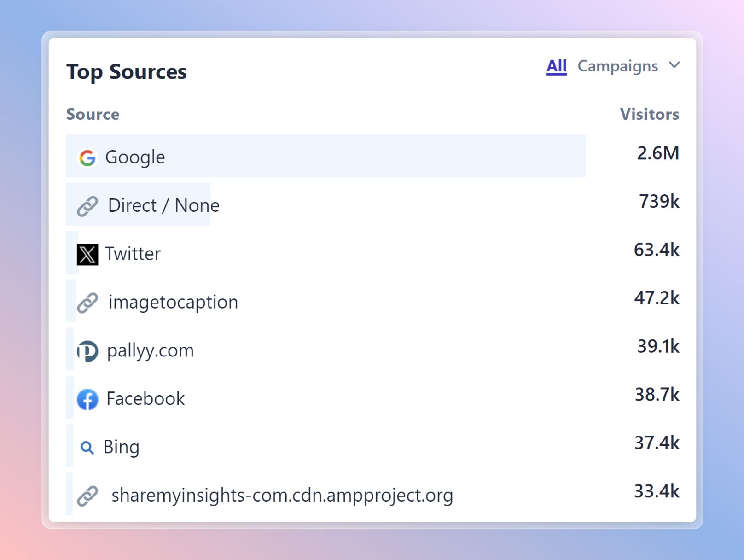Click the Google 2.6M visitors count

658,153
